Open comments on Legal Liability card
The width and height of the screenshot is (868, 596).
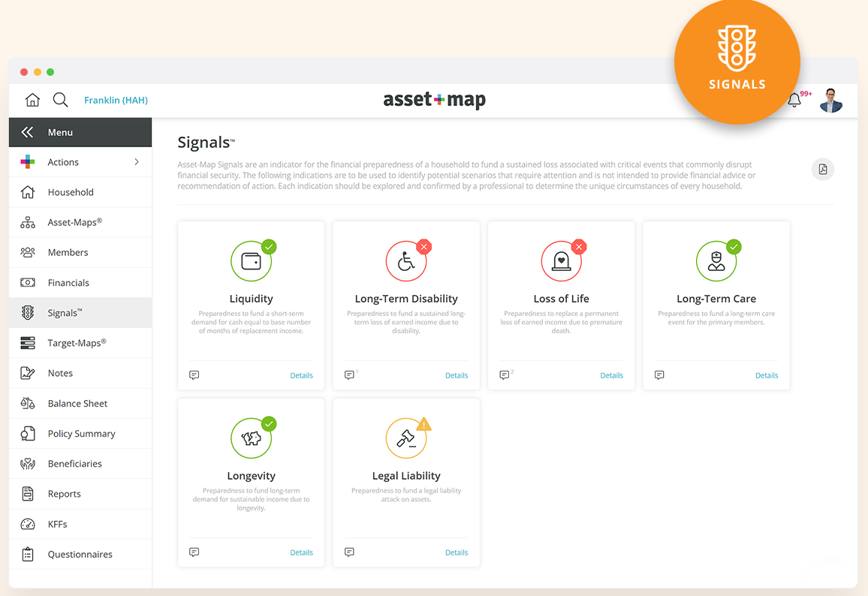pyautogui.click(x=349, y=552)
